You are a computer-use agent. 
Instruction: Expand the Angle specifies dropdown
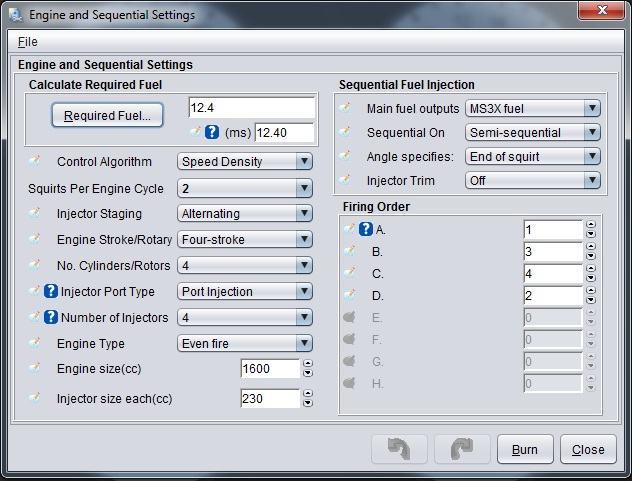click(x=533, y=156)
